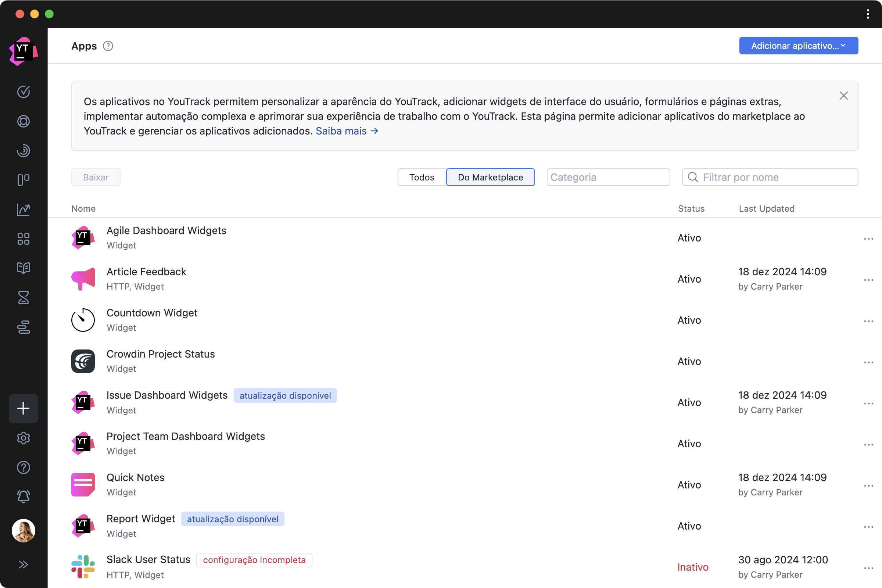The height and width of the screenshot is (588, 882).
Task: Click the Notifications bell icon in sidebar
Action: click(x=24, y=496)
